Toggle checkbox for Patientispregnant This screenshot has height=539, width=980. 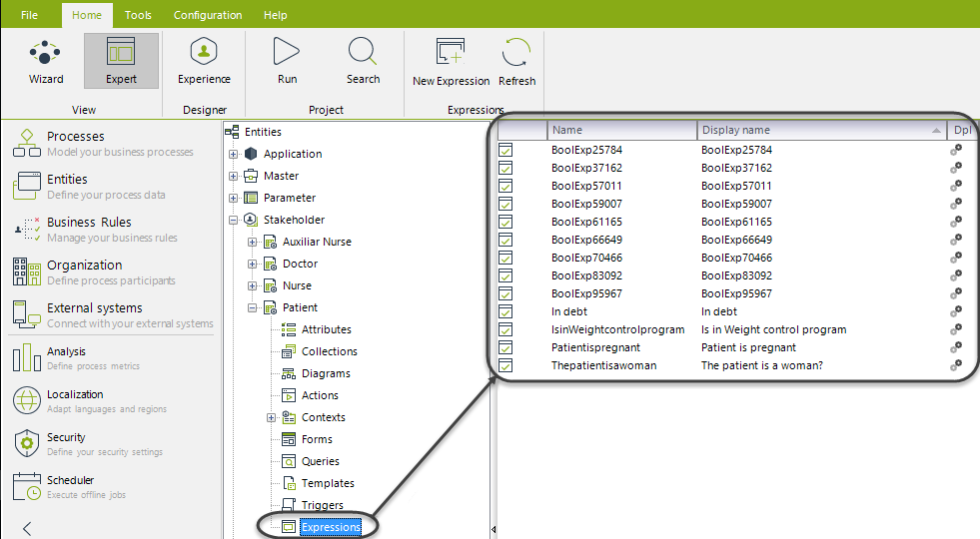coord(505,348)
